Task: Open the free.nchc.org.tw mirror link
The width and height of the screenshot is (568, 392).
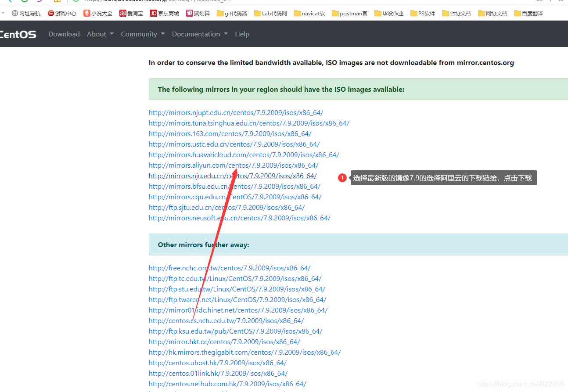Action: [230, 268]
